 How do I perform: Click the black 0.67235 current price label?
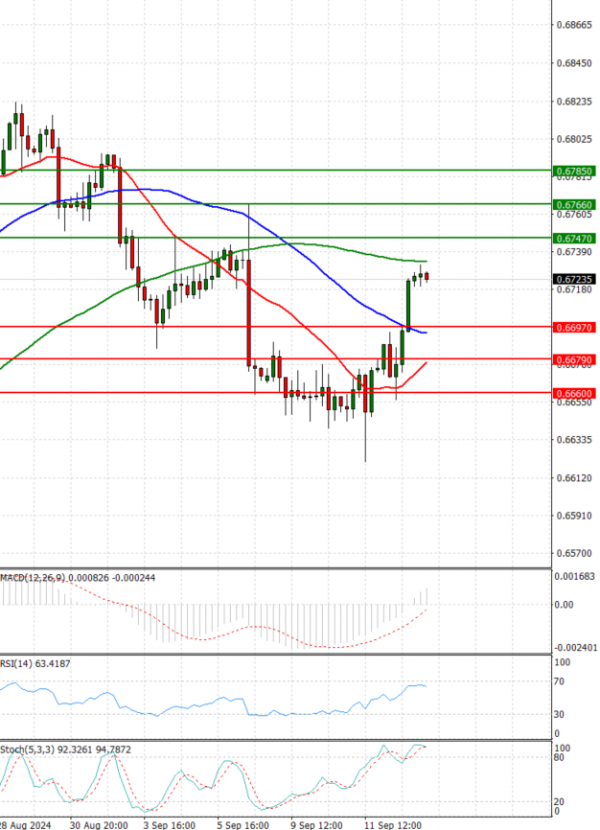574,279
